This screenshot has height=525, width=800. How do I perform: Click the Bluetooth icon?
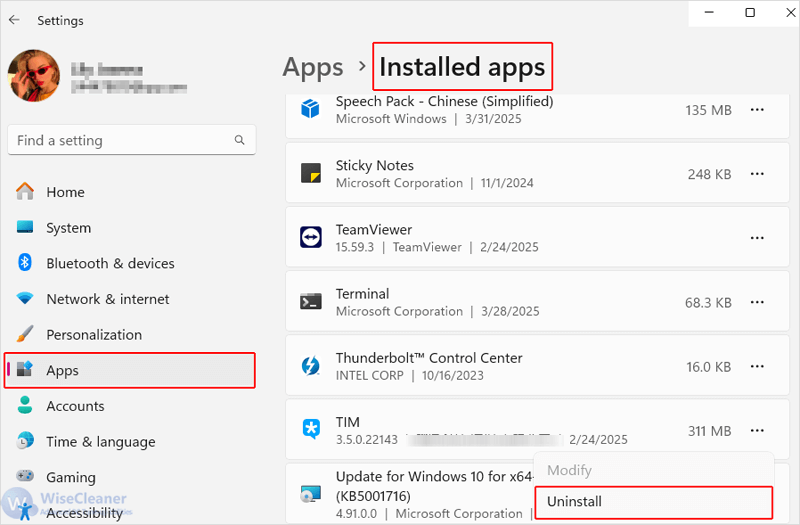click(24, 262)
